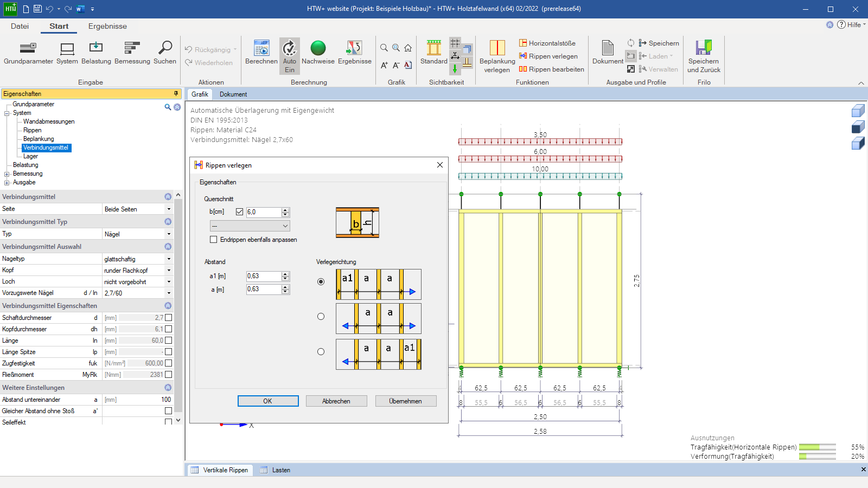868x488 pixels.
Task: Confirm the dialog with OK
Action: tap(268, 401)
